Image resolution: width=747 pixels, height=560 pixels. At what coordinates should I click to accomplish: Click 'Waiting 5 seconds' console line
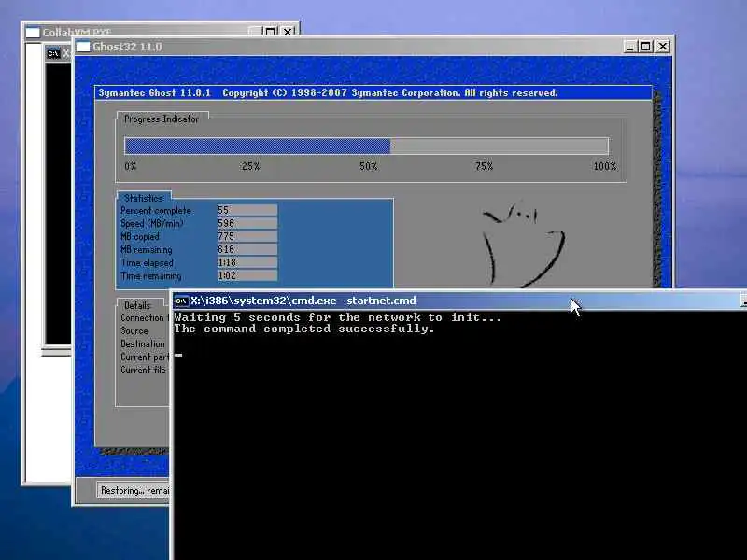pos(338,317)
